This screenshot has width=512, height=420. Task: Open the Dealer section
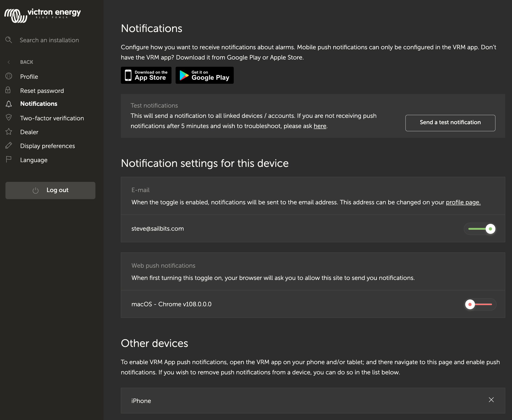29,132
